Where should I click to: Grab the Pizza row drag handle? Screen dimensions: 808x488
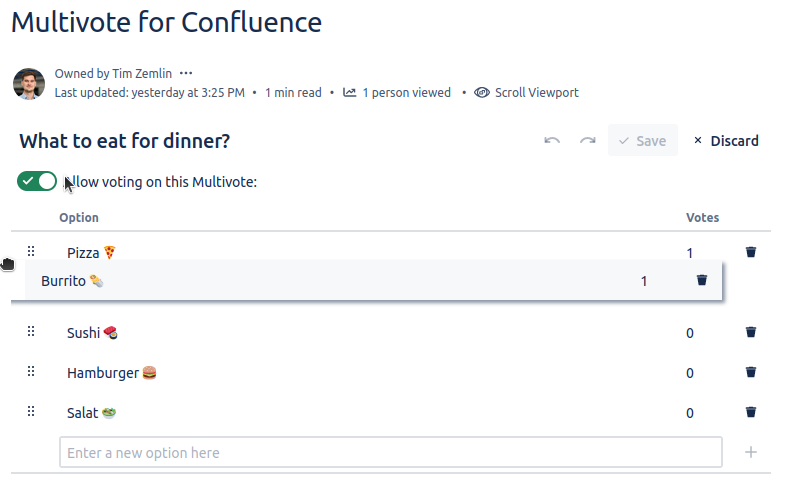click(x=31, y=251)
